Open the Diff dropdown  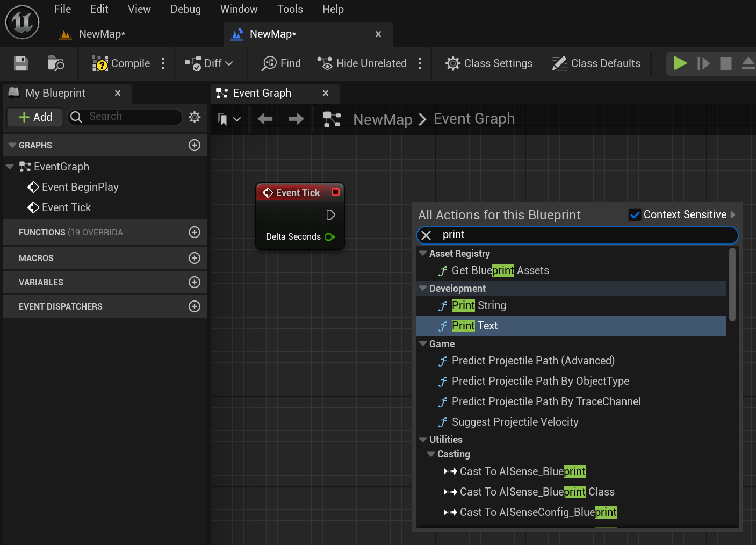point(208,63)
